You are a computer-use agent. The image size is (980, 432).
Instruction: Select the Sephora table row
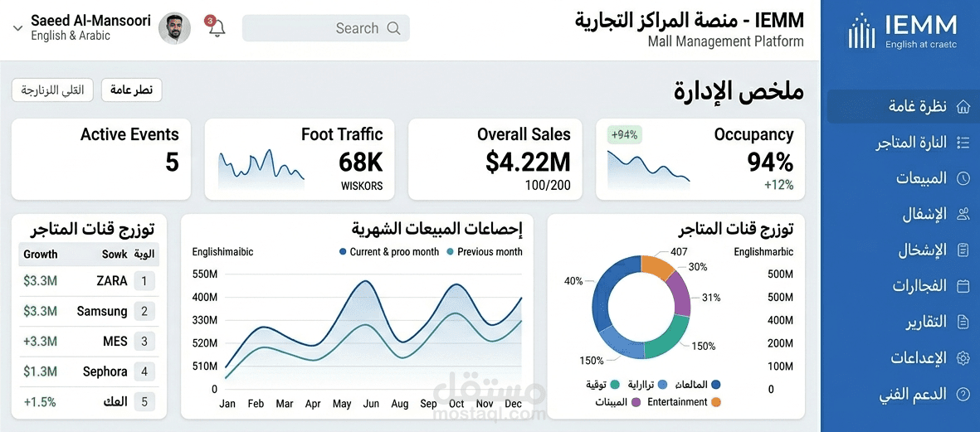(x=89, y=371)
